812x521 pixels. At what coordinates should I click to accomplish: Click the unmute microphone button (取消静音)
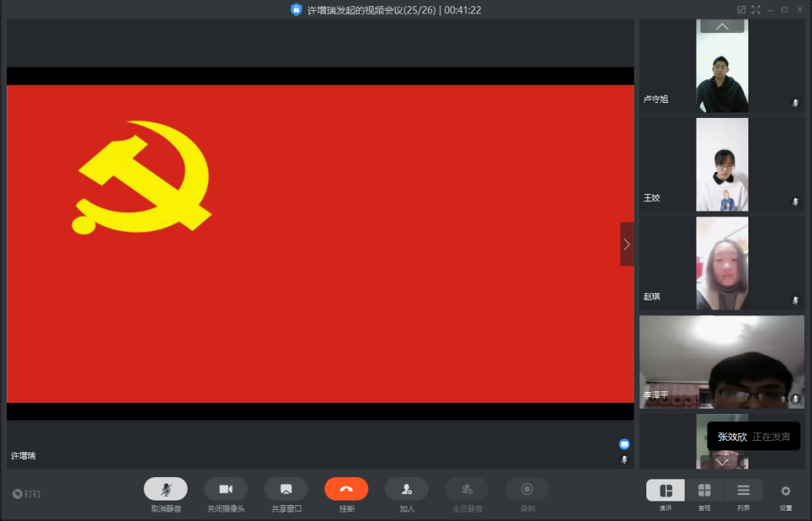pyautogui.click(x=166, y=489)
